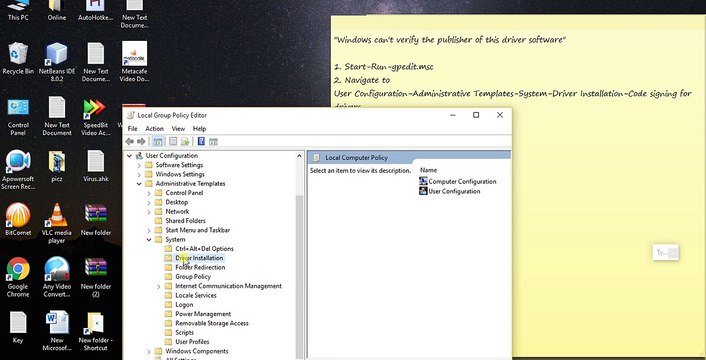The width and height of the screenshot is (706, 360).
Task: Expand Internet Communication Management folder
Action: coord(158,286)
